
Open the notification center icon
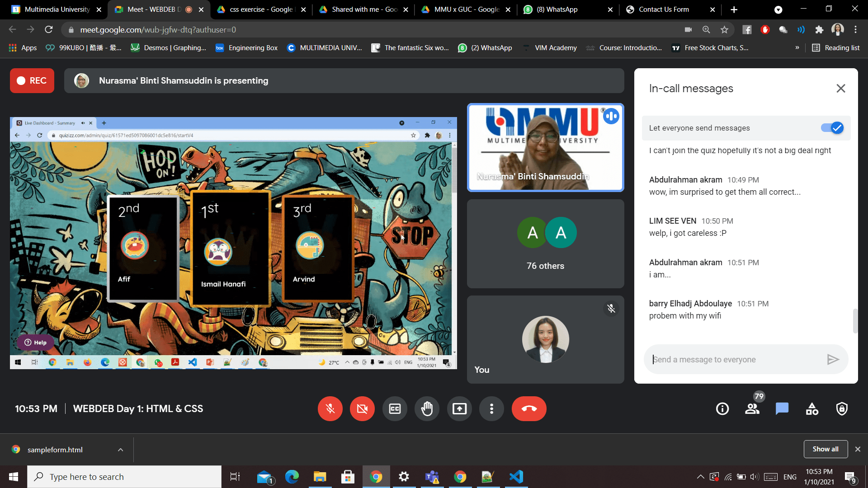click(850, 477)
